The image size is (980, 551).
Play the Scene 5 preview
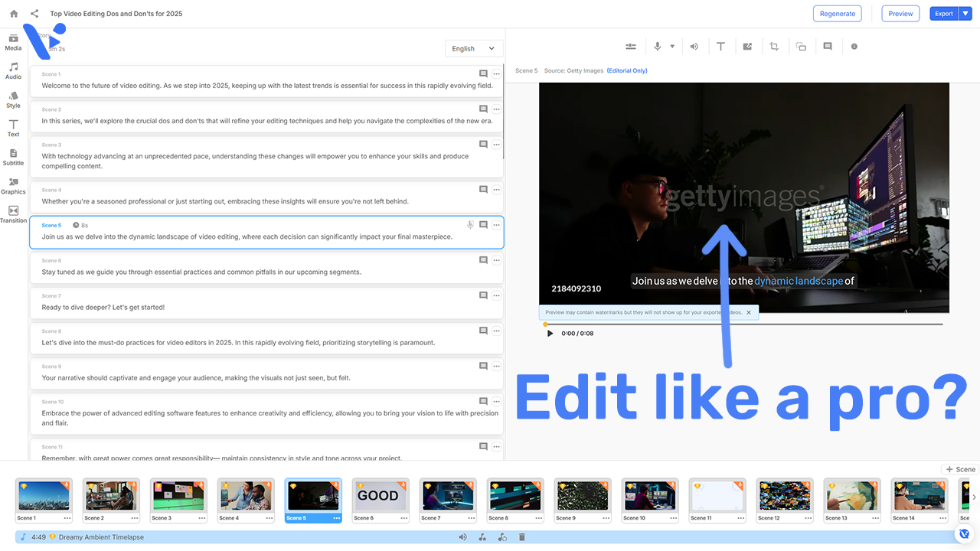(x=550, y=333)
